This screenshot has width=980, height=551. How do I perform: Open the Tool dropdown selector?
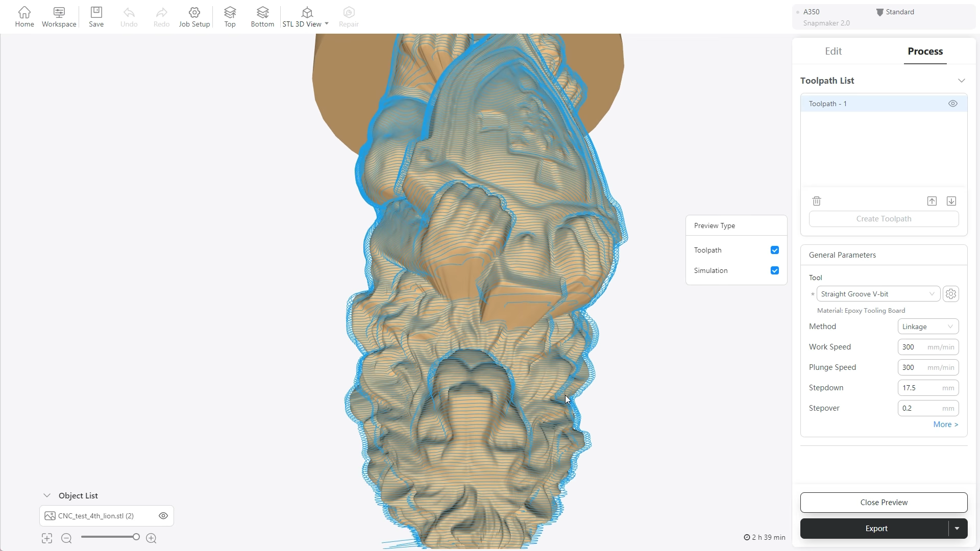click(878, 294)
